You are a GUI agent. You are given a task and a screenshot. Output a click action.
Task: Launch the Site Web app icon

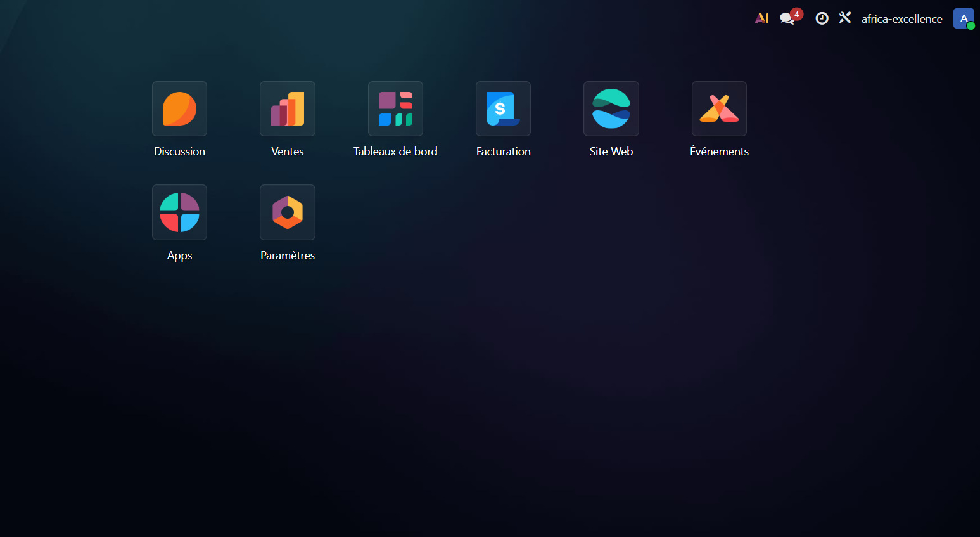611,108
